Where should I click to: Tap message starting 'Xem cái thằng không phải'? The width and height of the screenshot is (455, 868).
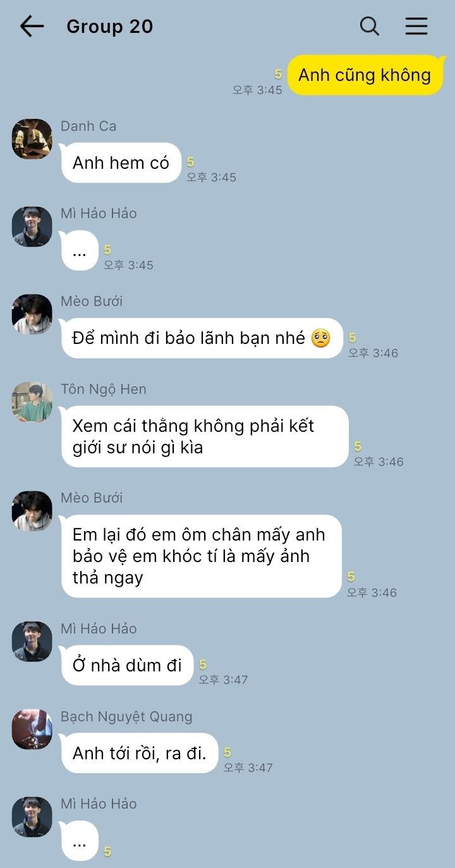click(x=204, y=436)
